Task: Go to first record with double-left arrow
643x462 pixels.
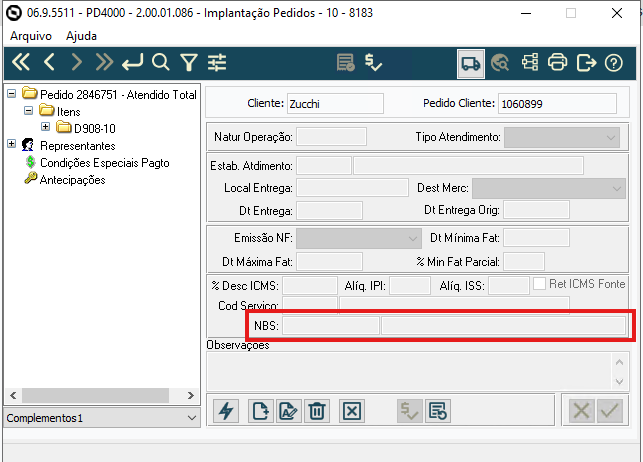Action: [21, 63]
